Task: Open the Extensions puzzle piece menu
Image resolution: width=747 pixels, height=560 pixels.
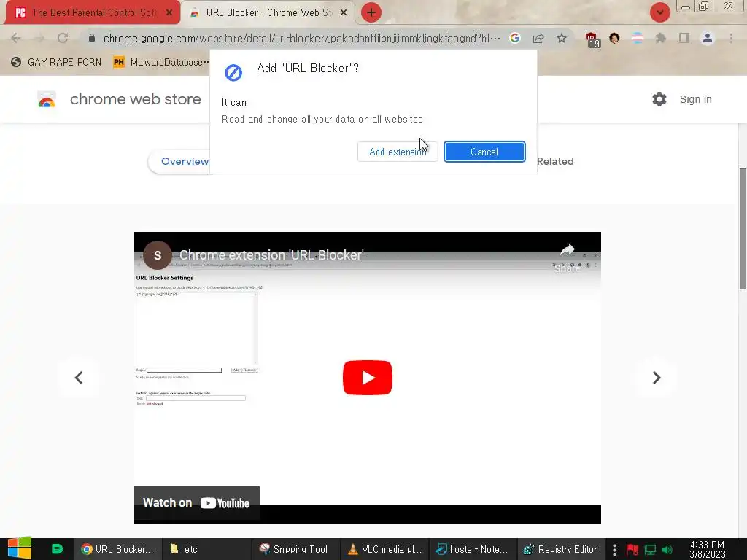Action: (661, 38)
